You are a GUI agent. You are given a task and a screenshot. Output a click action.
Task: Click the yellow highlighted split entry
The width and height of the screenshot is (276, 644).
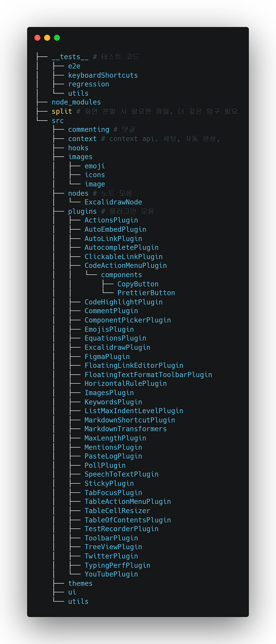click(62, 112)
